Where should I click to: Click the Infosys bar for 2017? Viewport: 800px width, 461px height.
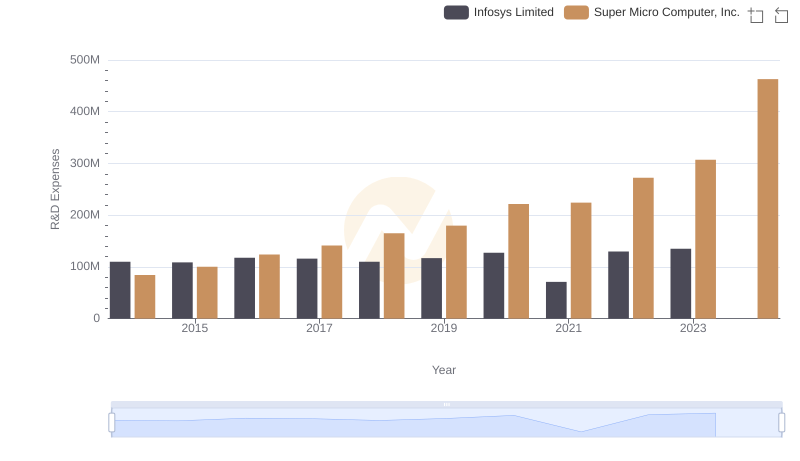tap(307, 289)
